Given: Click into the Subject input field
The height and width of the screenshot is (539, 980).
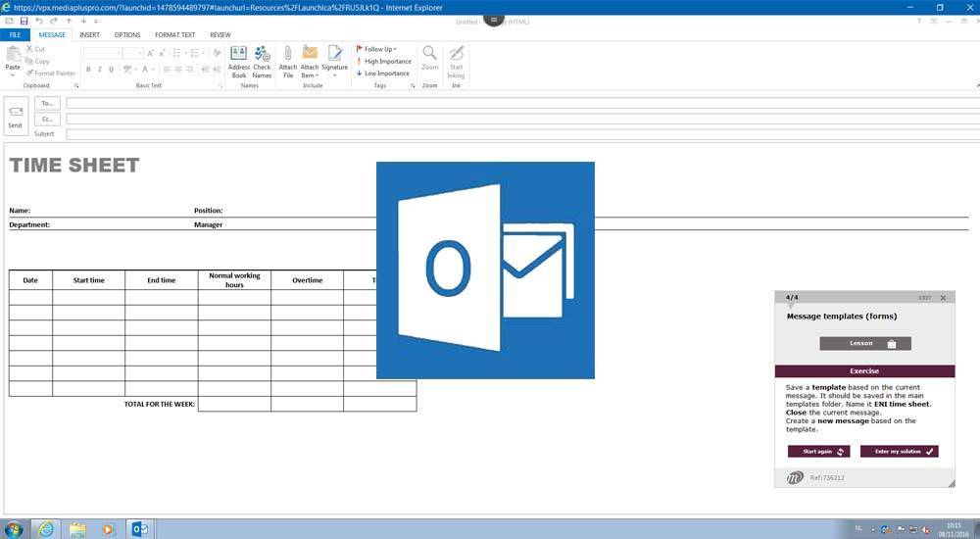Looking at the screenshot, I should coord(519,133).
